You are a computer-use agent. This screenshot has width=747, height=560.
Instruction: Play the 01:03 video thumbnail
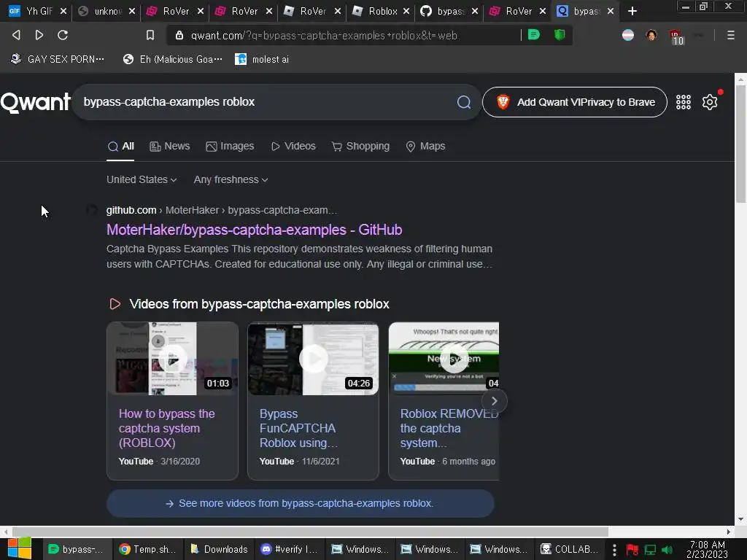point(172,359)
